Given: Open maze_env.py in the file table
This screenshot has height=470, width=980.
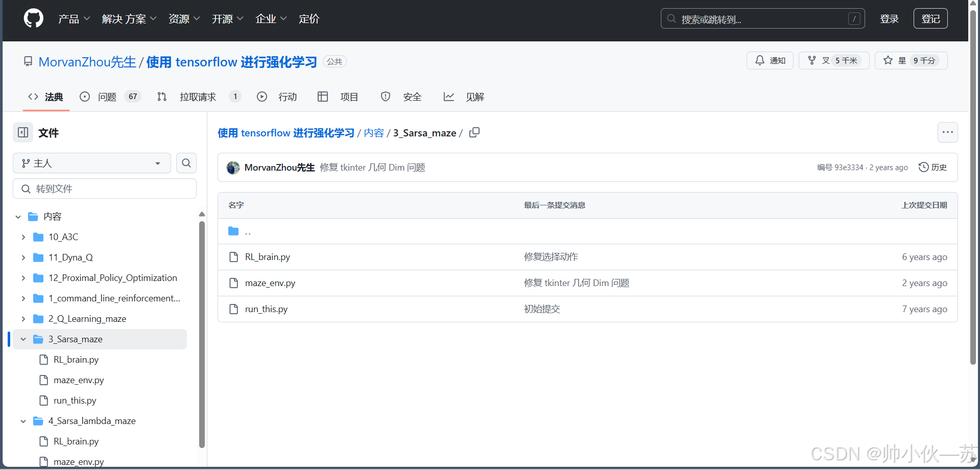Looking at the screenshot, I should coord(270,283).
